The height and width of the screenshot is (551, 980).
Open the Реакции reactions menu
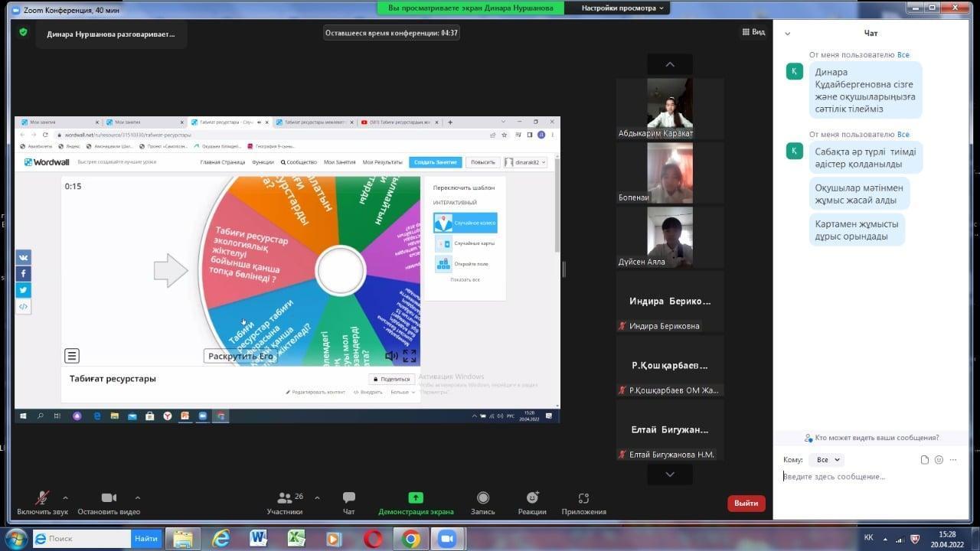click(x=532, y=498)
